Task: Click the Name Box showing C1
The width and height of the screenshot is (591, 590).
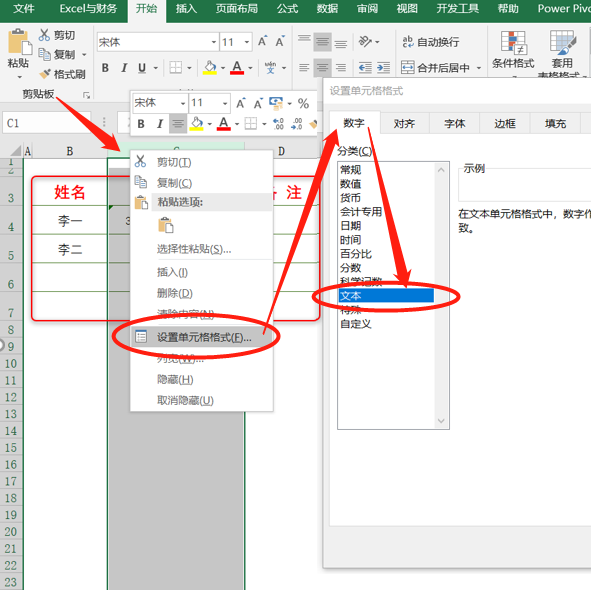Action: (x=47, y=123)
